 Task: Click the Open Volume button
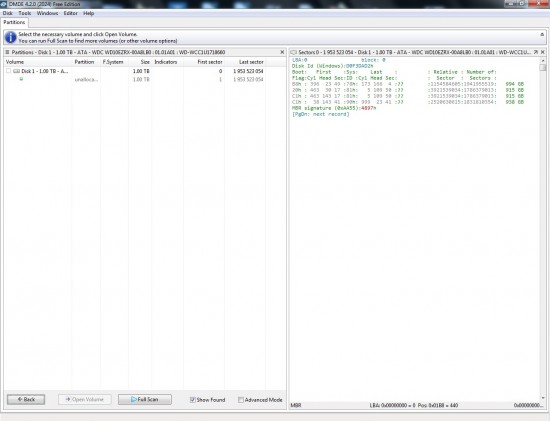coord(85,399)
